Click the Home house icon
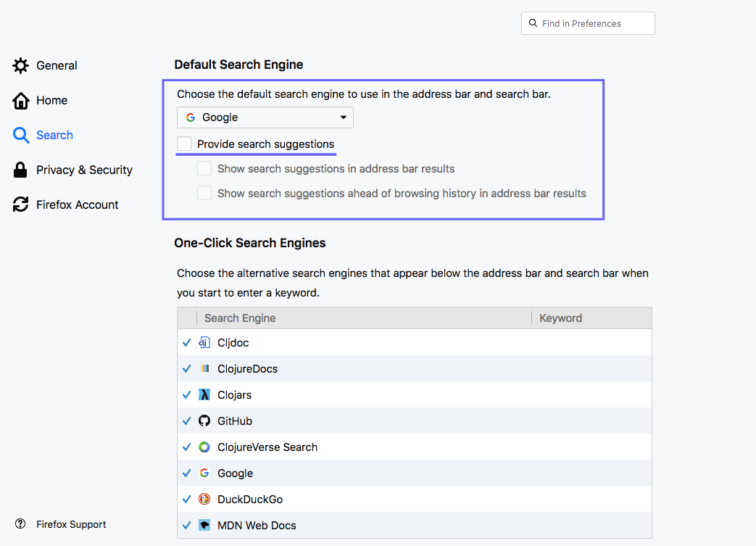Screen dimensions: 756x546 (21, 100)
